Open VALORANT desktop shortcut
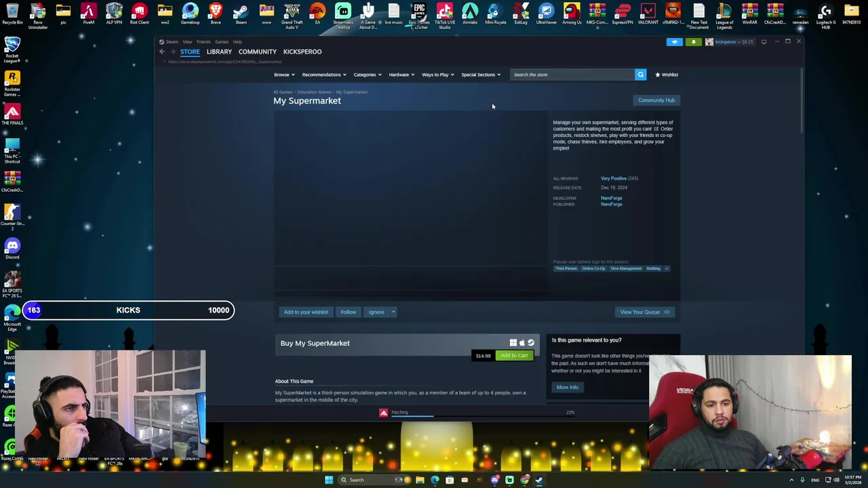Screen dimensions: 868x488 (x=648, y=14)
